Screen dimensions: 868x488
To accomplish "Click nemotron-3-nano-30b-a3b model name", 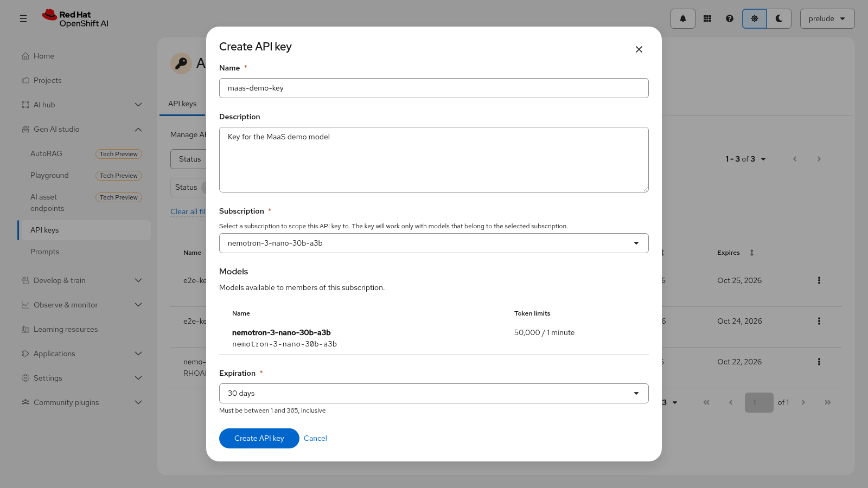I will coord(282,332).
